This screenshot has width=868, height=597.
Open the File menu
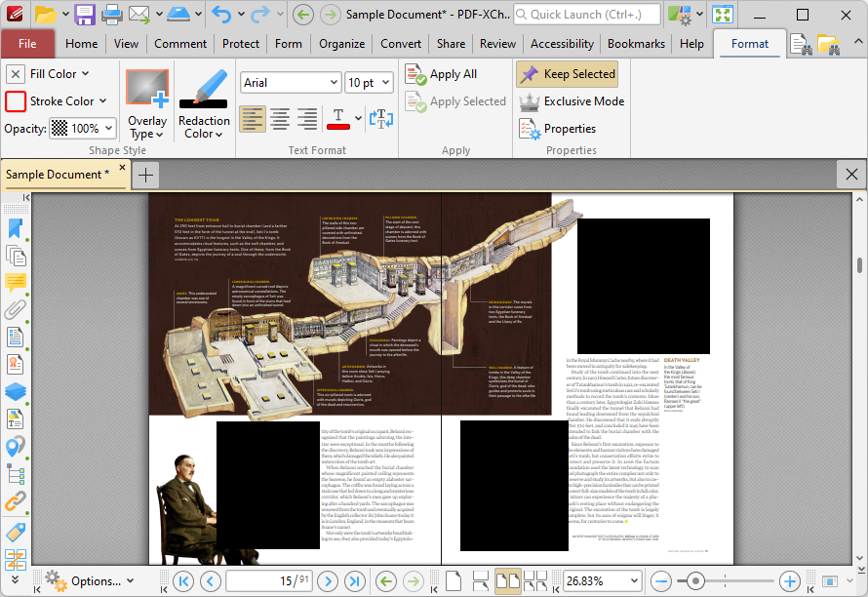pos(27,44)
